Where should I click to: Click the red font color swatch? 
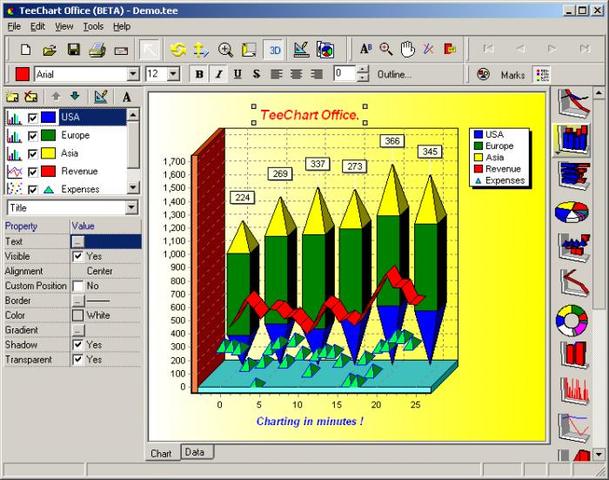point(22,74)
